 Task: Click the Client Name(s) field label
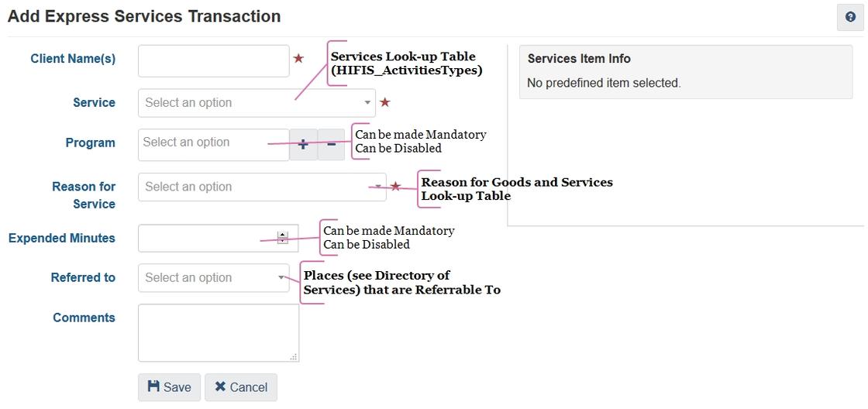click(x=73, y=59)
